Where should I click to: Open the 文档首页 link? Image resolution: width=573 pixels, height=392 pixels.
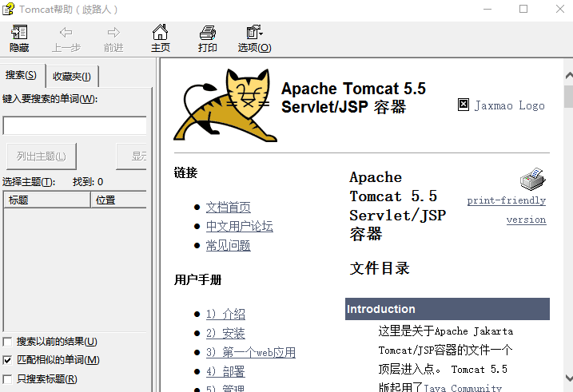(x=228, y=207)
